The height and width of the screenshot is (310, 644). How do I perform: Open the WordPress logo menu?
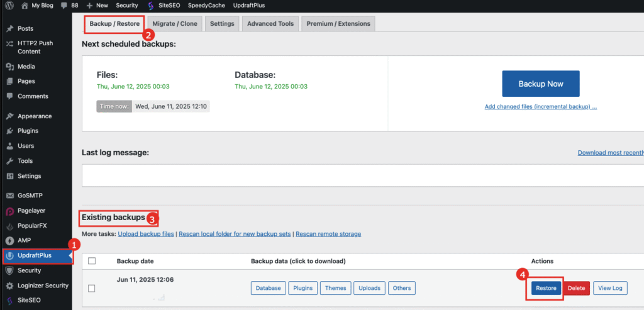[x=9, y=6]
